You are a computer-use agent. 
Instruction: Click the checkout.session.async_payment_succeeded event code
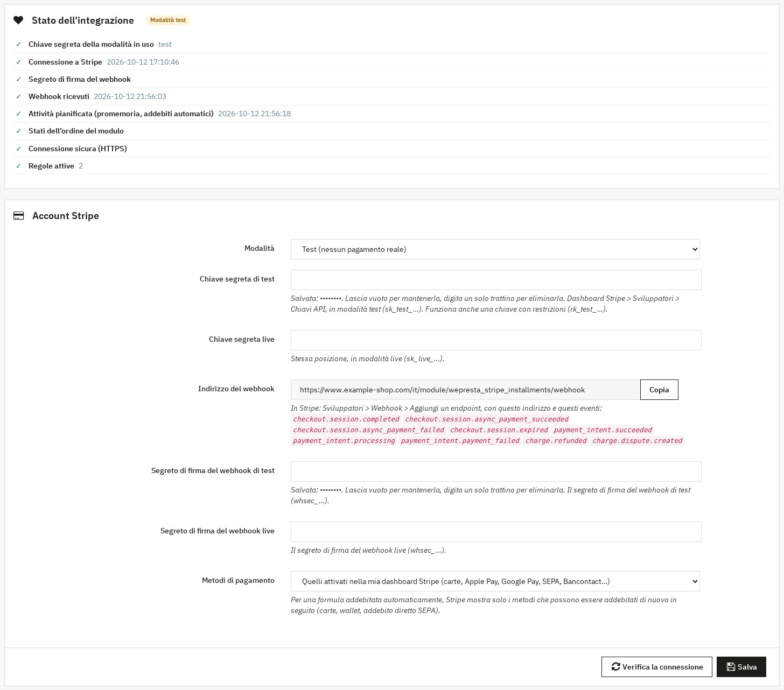point(487,419)
